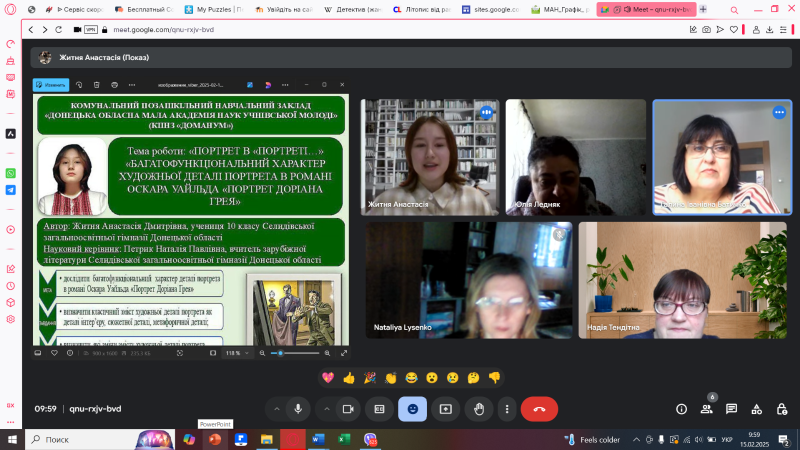Click the red Leave call button
800x450 pixels.
(x=539, y=408)
